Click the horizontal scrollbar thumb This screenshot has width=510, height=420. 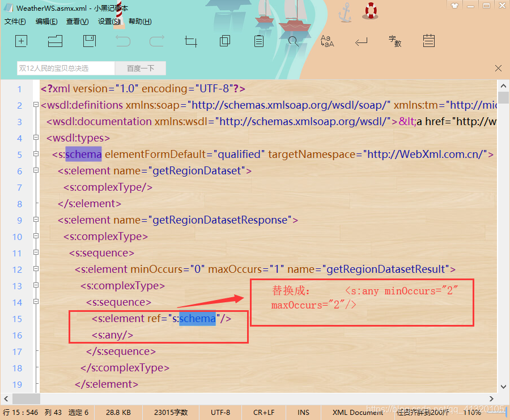[26, 398]
